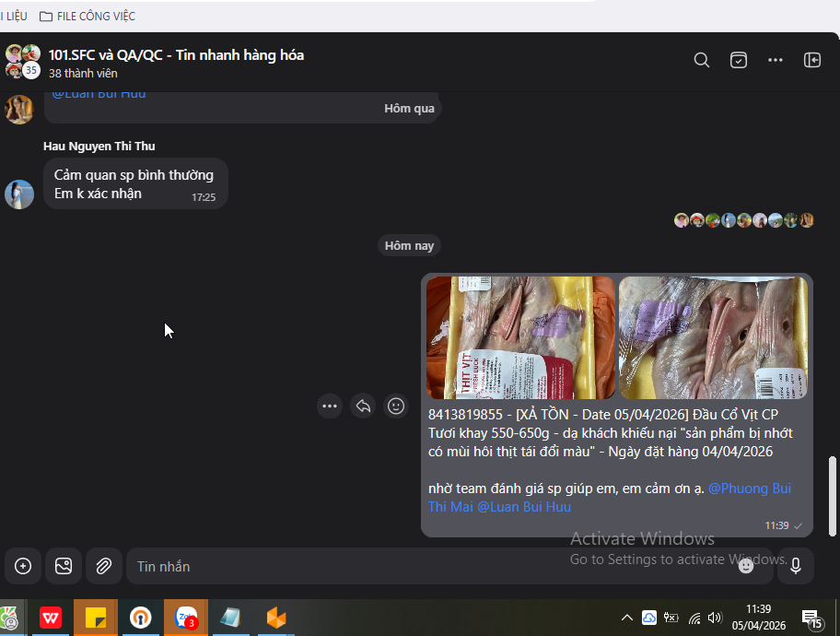Screen dimensions: 840x636
Task: React with emoji to the duck message
Action: (x=396, y=406)
